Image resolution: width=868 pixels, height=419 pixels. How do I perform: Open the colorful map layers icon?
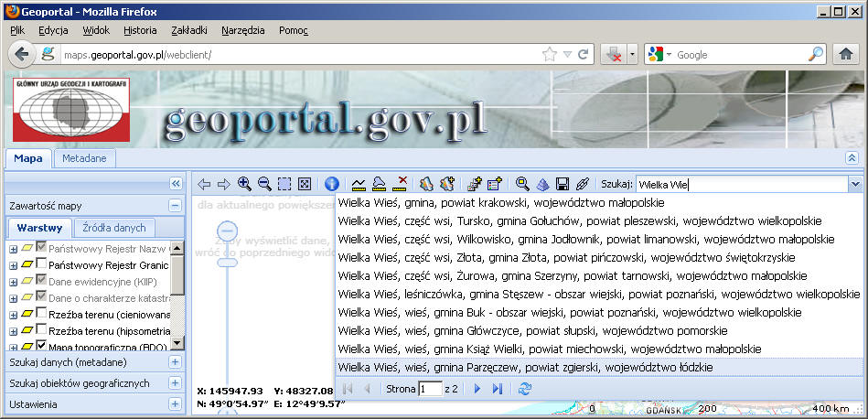coord(425,184)
